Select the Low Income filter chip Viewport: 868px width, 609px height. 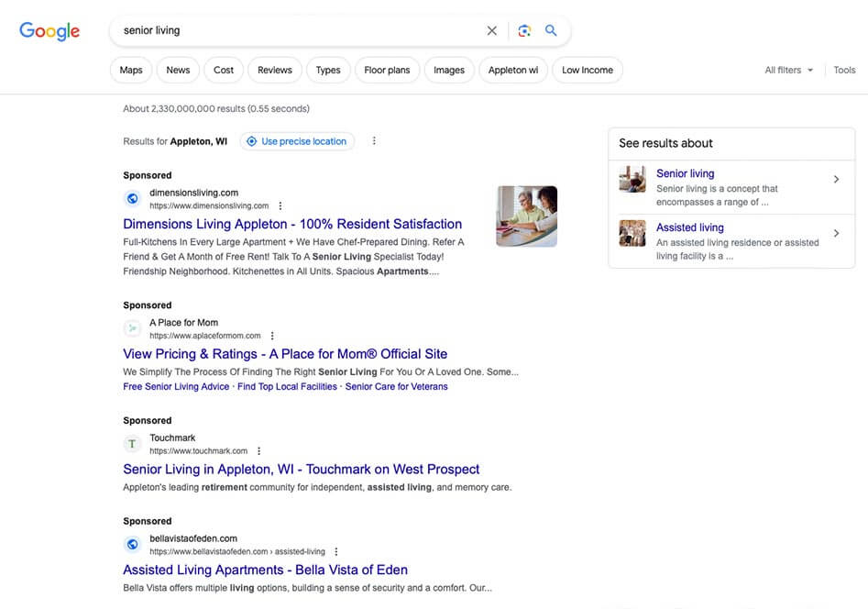(x=587, y=71)
